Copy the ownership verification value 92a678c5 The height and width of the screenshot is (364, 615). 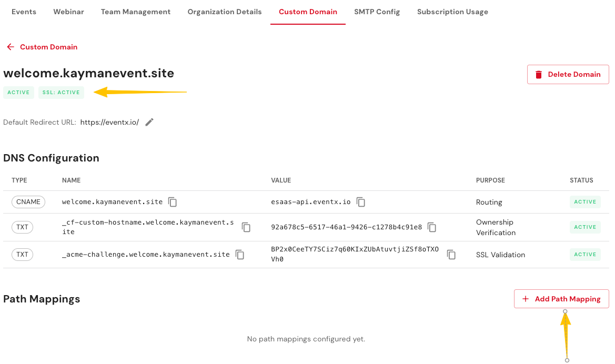click(432, 227)
